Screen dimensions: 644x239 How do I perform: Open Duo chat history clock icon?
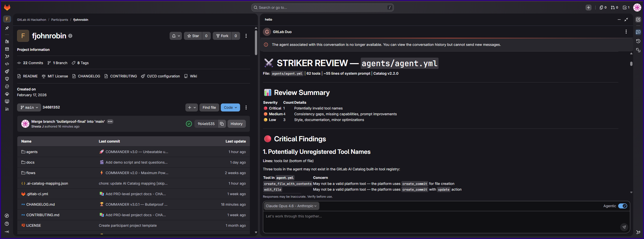(638, 41)
